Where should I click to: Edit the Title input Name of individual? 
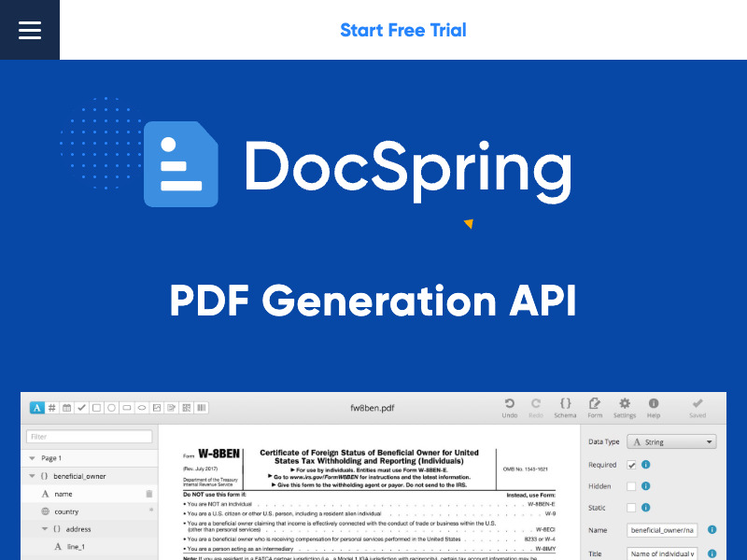click(x=662, y=553)
